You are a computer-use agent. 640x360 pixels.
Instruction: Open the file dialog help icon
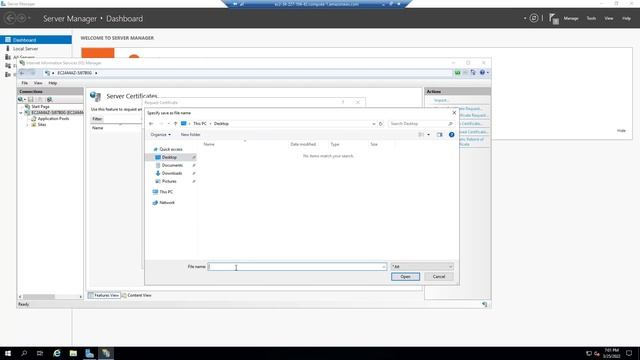pos(451,135)
